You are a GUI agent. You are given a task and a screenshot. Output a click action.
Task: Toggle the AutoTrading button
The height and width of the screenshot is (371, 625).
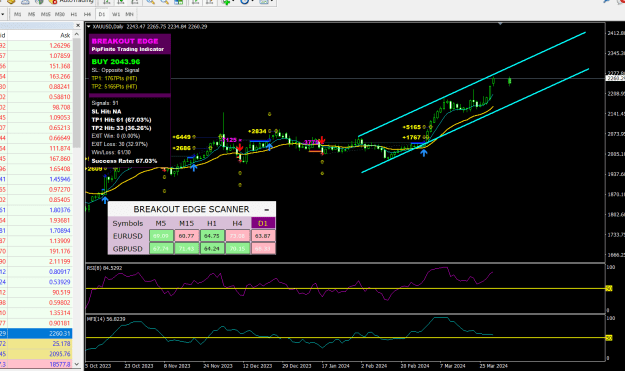pyautogui.click(x=72, y=2)
